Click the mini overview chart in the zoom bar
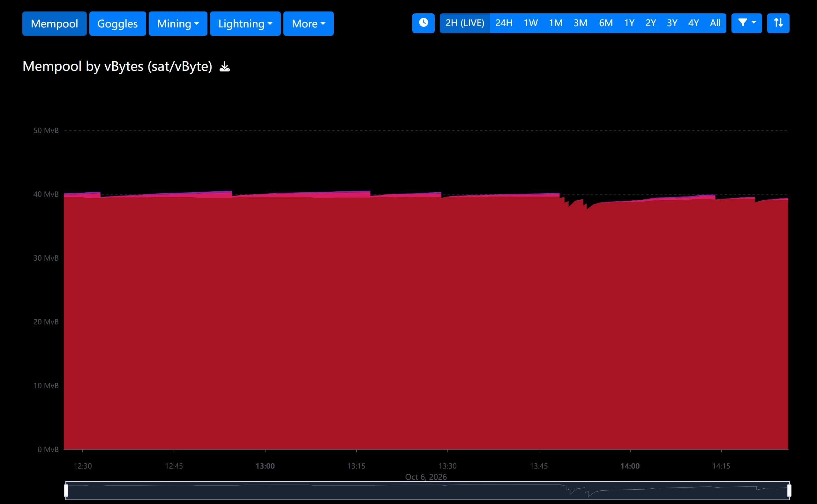817x504 pixels. tap(428, 491)
